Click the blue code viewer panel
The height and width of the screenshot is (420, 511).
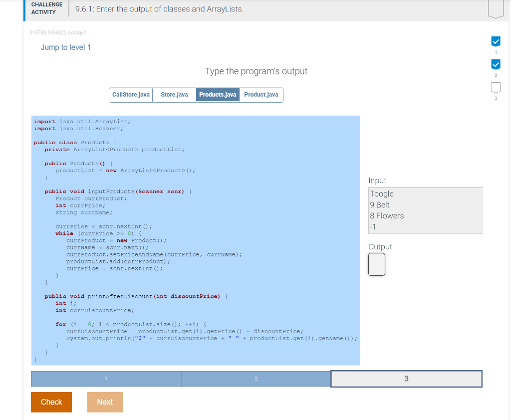[x=195, y=239]
